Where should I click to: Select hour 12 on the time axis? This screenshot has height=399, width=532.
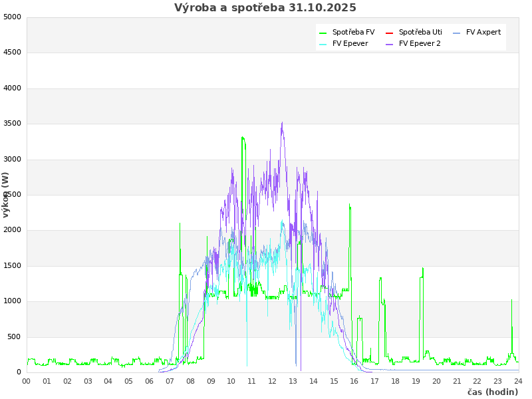[272, 381]
